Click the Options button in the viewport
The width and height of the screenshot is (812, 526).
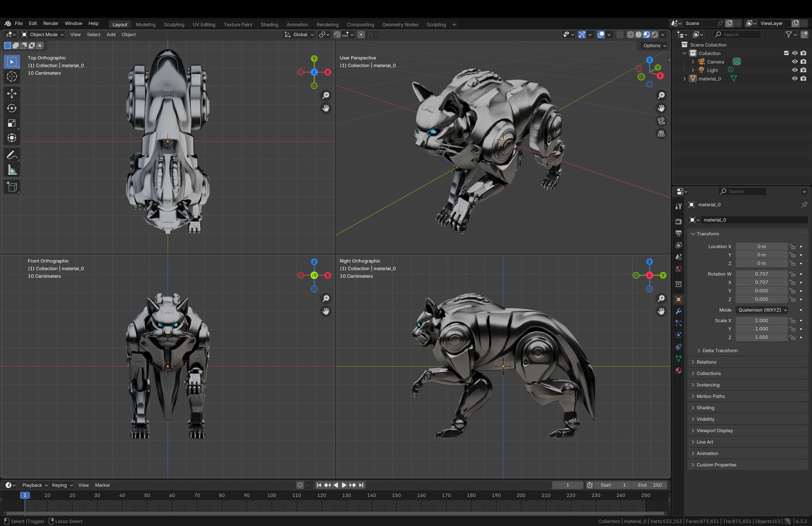click(654, 45)
